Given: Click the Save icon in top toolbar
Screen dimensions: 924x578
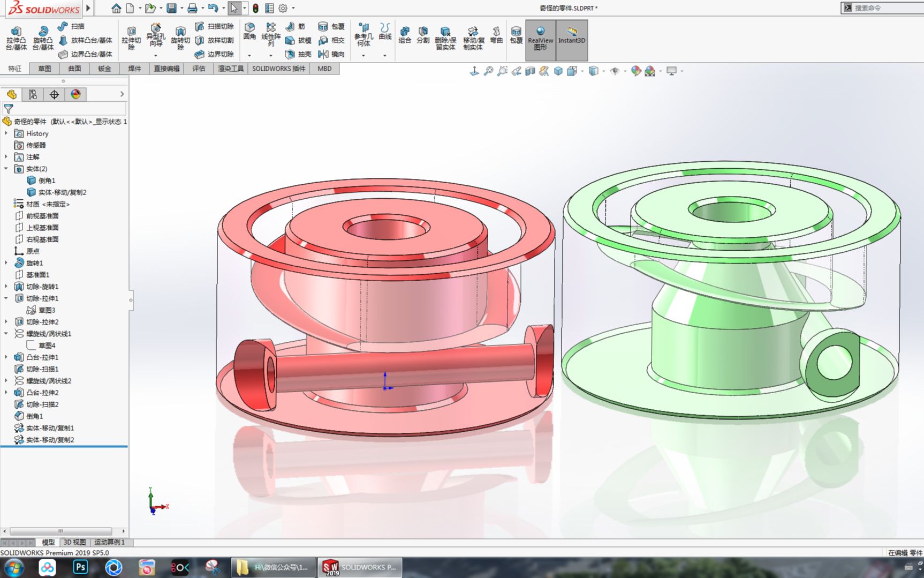Looking at the screenshot, I should tap(171, 8).
